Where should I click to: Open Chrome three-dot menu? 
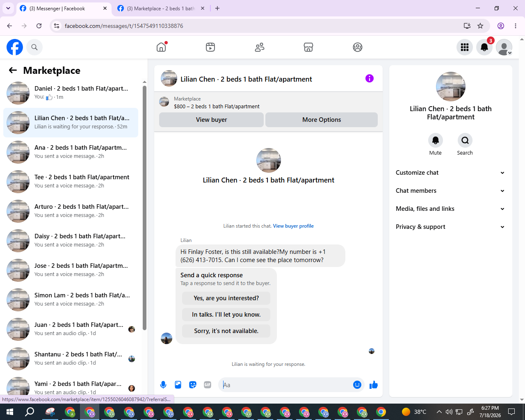(516, 26)
